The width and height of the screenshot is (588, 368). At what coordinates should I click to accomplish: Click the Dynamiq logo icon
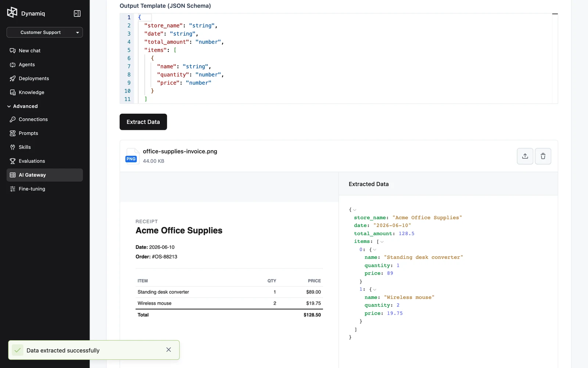(x=12, y=13)
